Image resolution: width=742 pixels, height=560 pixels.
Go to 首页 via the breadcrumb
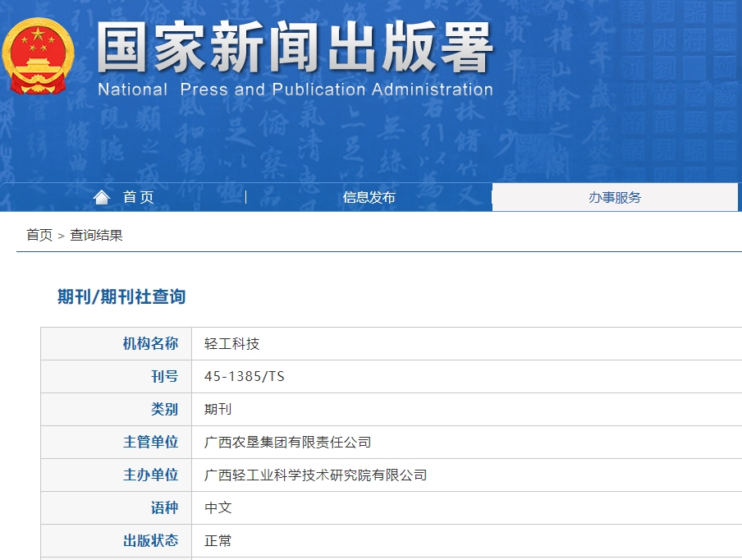[x=39, y=235]
